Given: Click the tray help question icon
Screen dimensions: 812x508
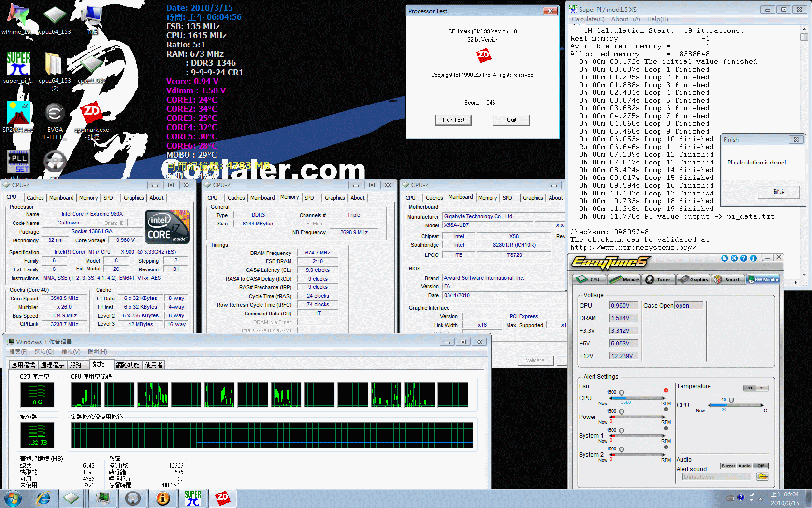Looking at the screenshot, I should point(741,497).
